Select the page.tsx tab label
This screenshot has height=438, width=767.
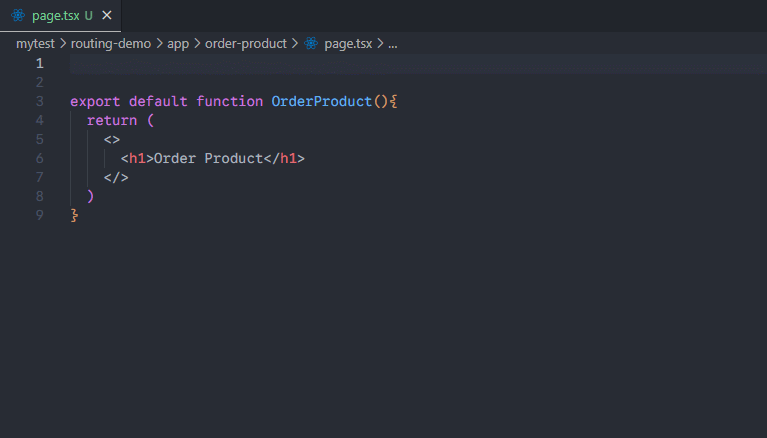click(x=55, y=16)
